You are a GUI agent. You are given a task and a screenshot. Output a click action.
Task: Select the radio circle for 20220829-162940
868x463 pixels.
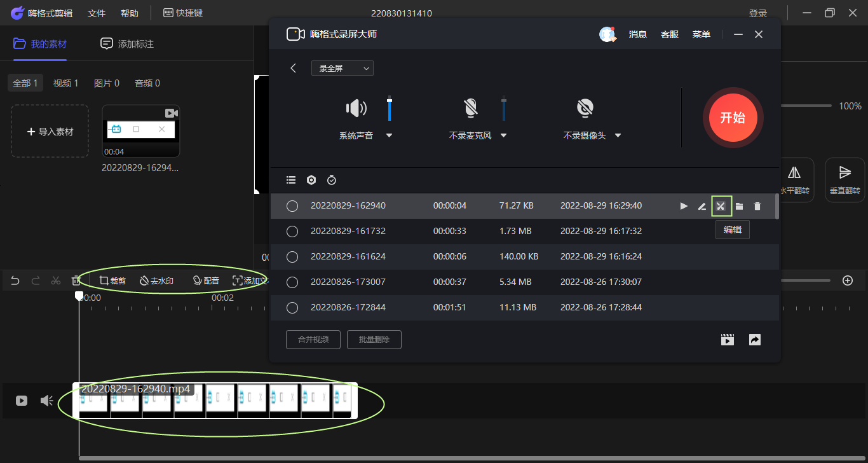292,206
